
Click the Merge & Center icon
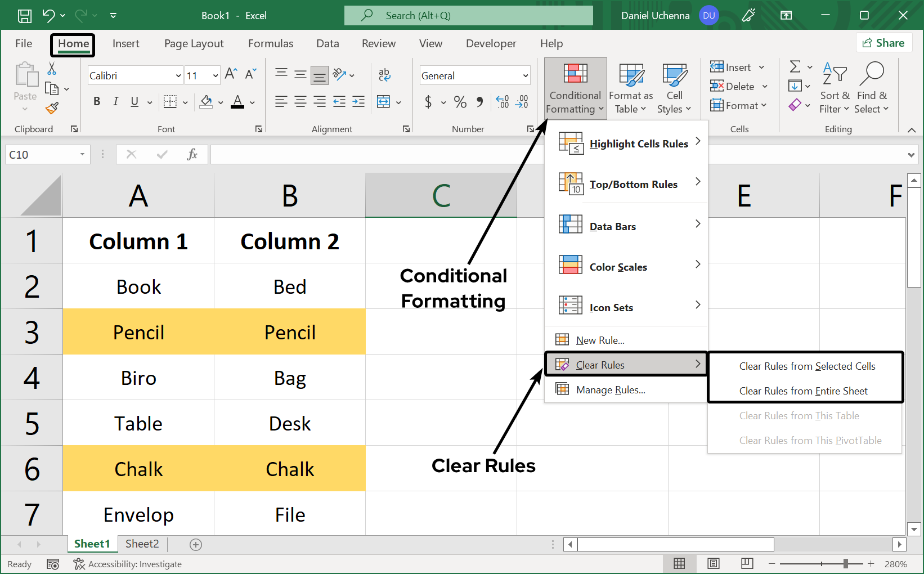coord(384,102)
